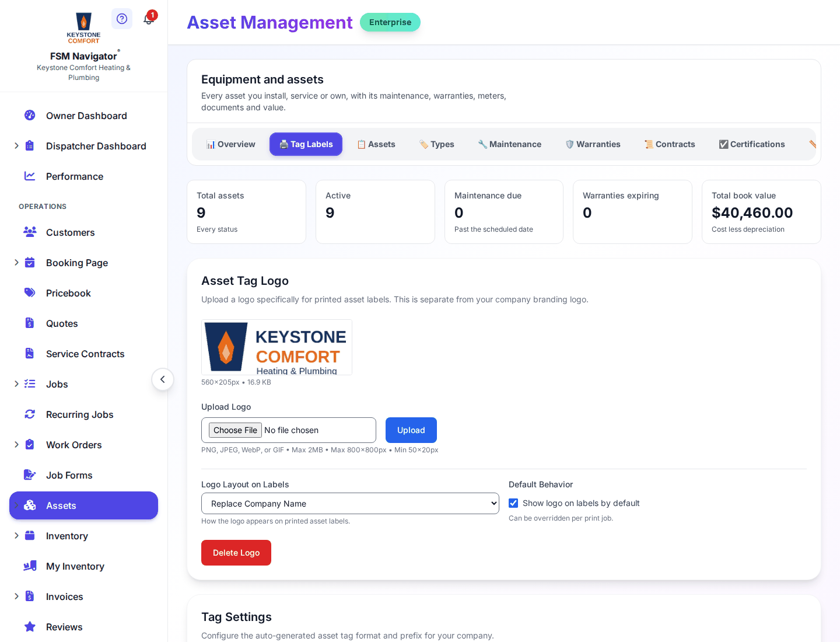Open the help question mark icon
This screenshot has height=642, width=840.
[x=122, y=19]
